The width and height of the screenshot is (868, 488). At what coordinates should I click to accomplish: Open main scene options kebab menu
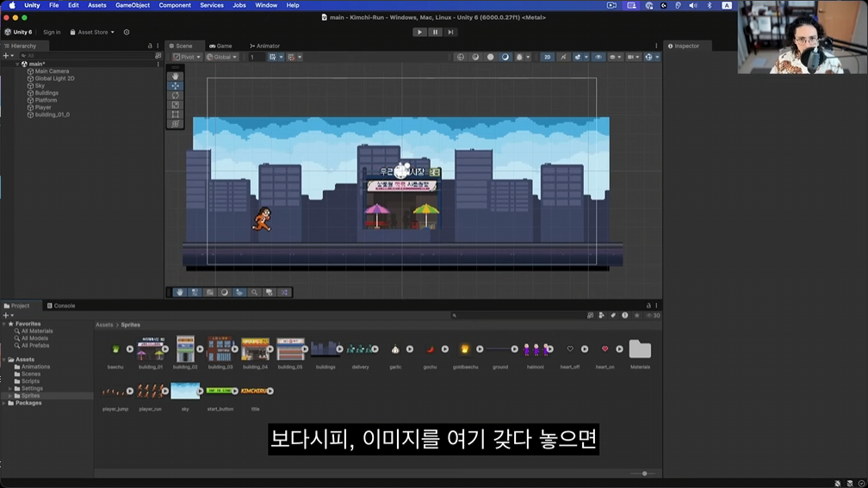coord(158,65)
